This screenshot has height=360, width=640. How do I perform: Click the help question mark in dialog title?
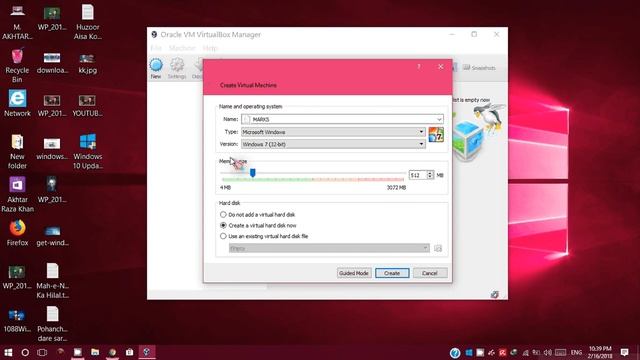[419, 67]
